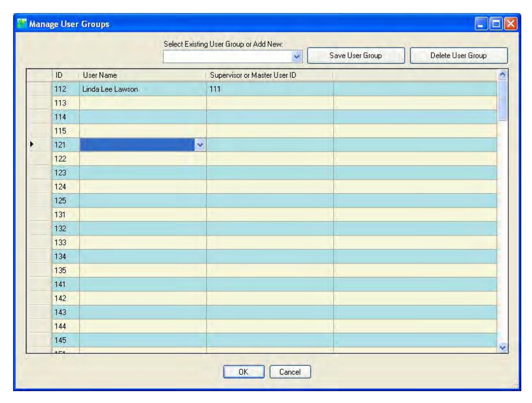Click the row header of row 112
The width and height of the screenshot is (532, 403).
pyautogui.click(x=39, y=89)
